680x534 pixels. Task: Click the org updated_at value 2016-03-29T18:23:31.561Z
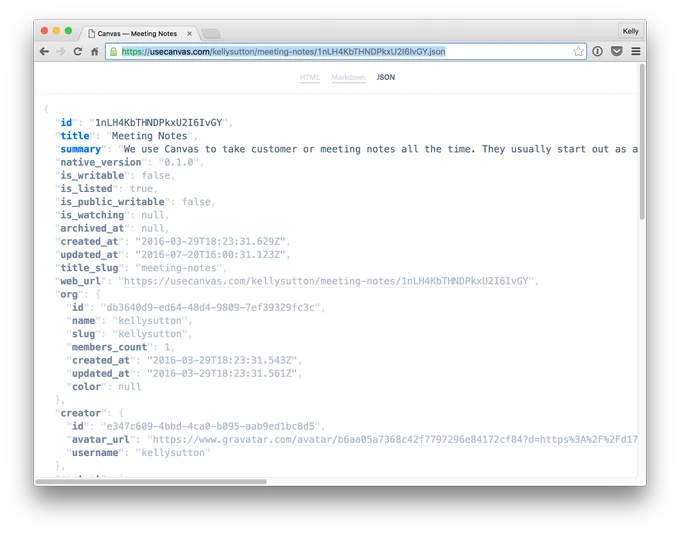click(222, 373)
